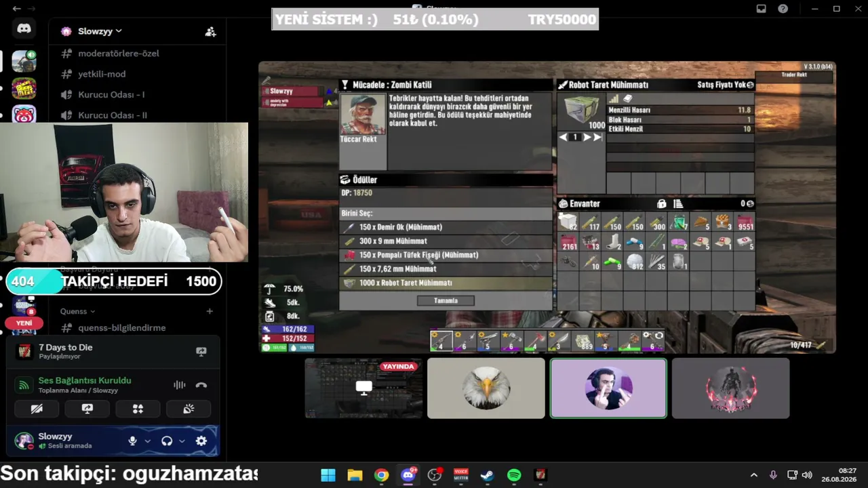Select the red-glow armored avatar participant tile

coord(730,388)
